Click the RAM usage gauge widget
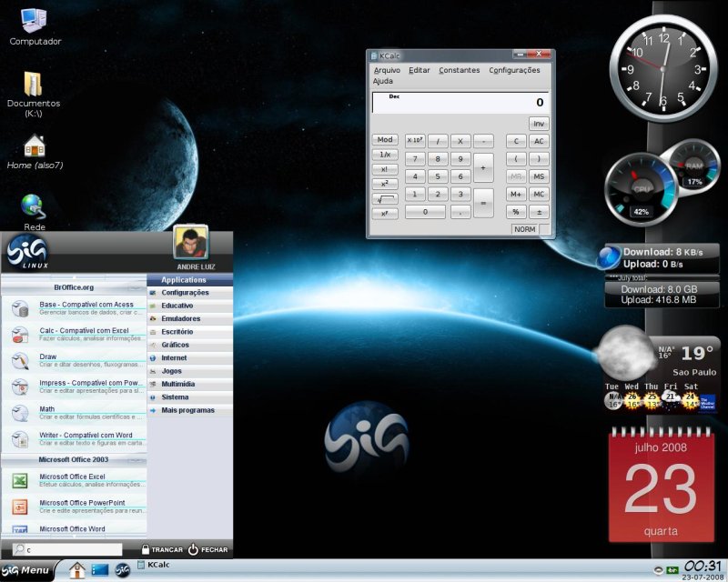 coord(693,166)
